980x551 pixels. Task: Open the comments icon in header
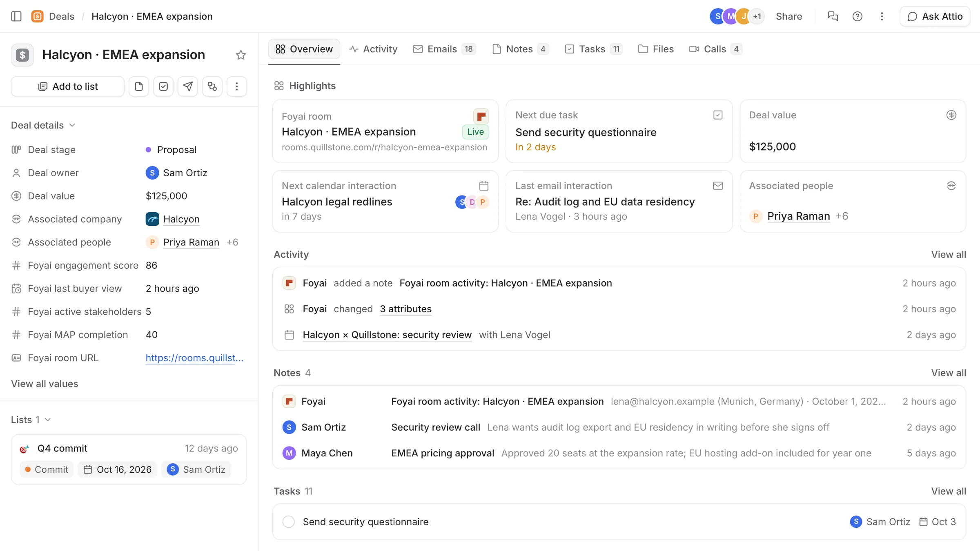click(x=833, y=16)
